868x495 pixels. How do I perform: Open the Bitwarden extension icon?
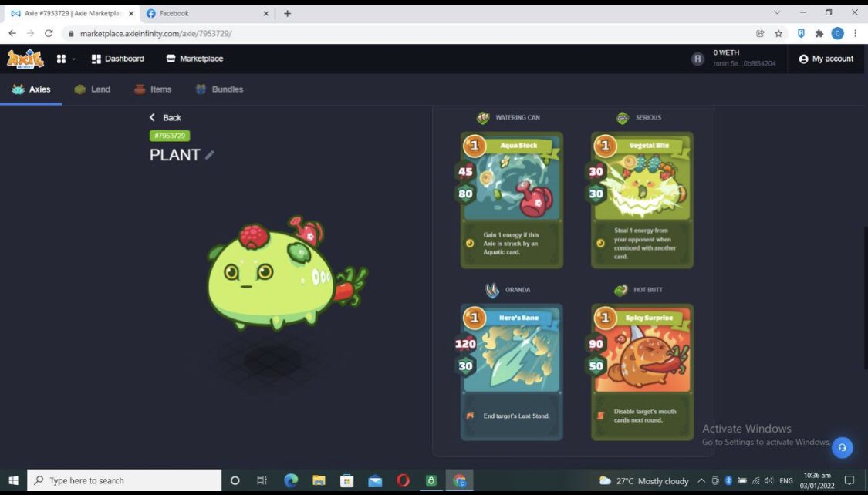pyautogui.click(x=801, y=33)
